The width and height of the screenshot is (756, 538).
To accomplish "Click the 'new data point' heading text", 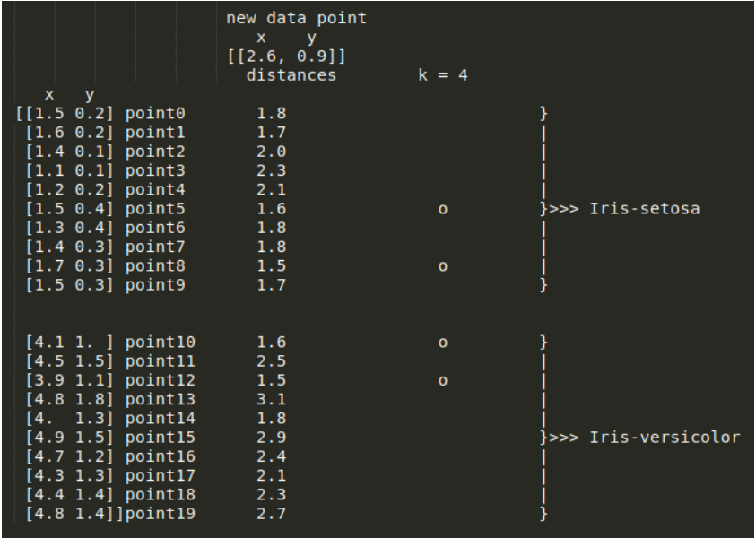I will 297,19.
